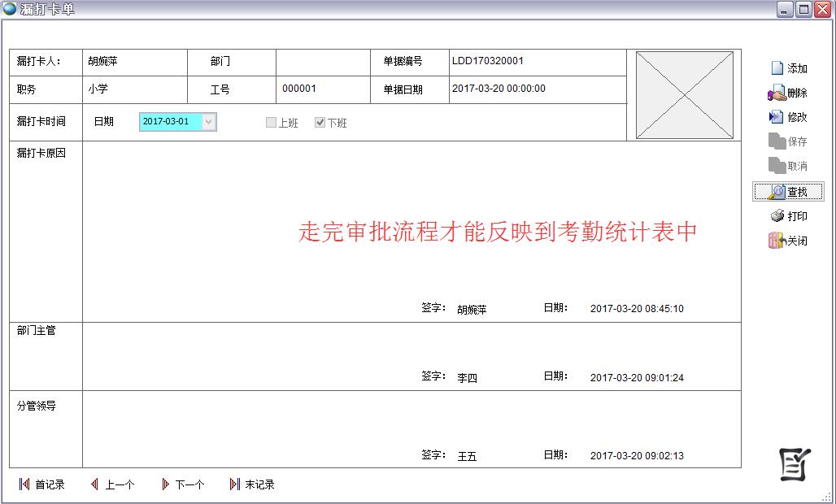Click the 取消 (Cancel) button
Viewport: 836px width, 504px height.
tap(788, 166)
